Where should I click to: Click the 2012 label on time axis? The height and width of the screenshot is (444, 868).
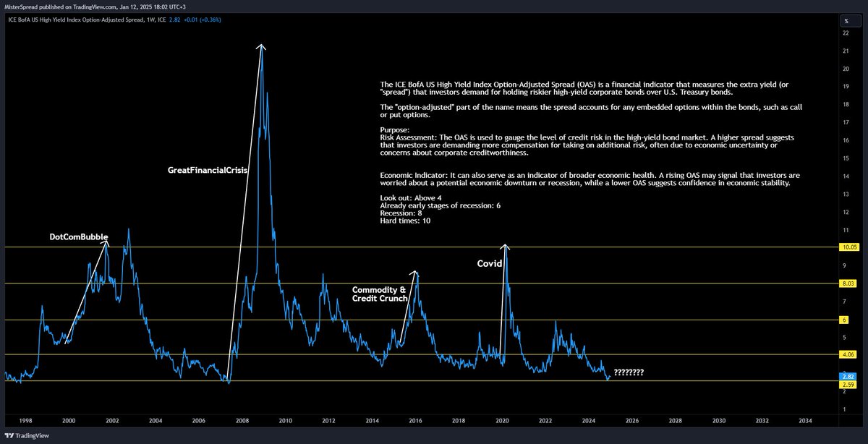point(329,419)
